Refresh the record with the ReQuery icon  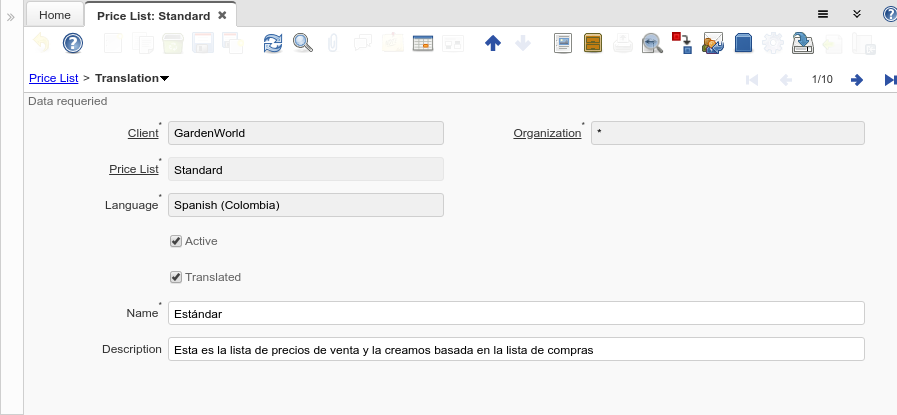pos(273,43)
